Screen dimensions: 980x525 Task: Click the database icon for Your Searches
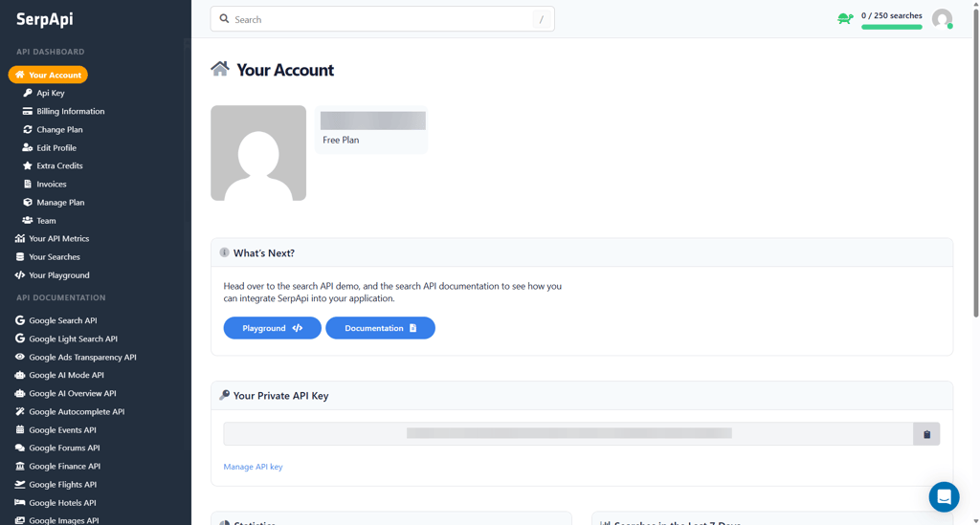20,256
